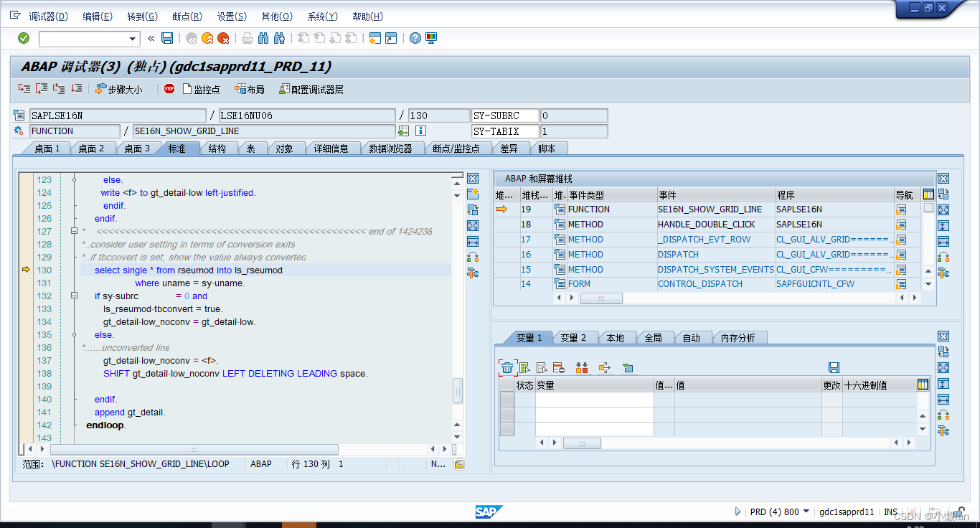
Task: Close the source code tool with its X icon
Action: pyautogui.click(x=473, y=179)
